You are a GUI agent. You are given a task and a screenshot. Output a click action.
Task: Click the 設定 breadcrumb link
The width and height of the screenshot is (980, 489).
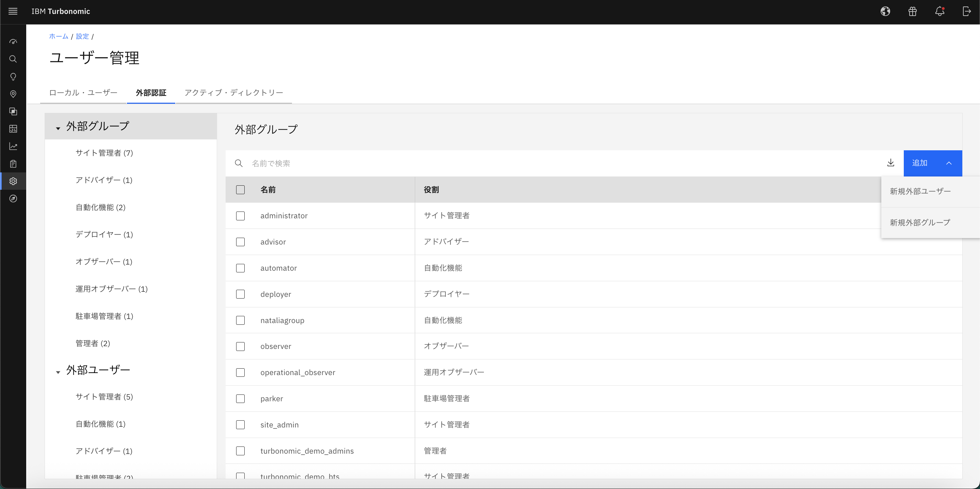point(82,36)
